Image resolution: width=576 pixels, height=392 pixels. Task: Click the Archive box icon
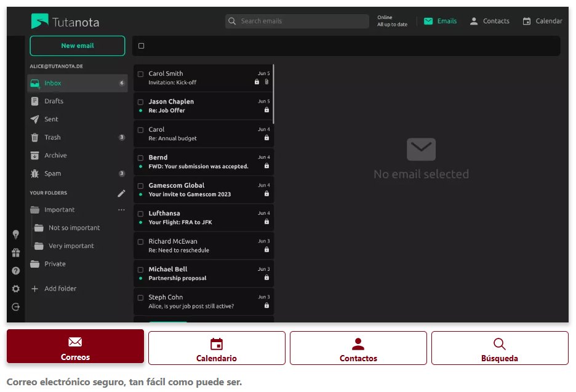[x=34, y=156]
